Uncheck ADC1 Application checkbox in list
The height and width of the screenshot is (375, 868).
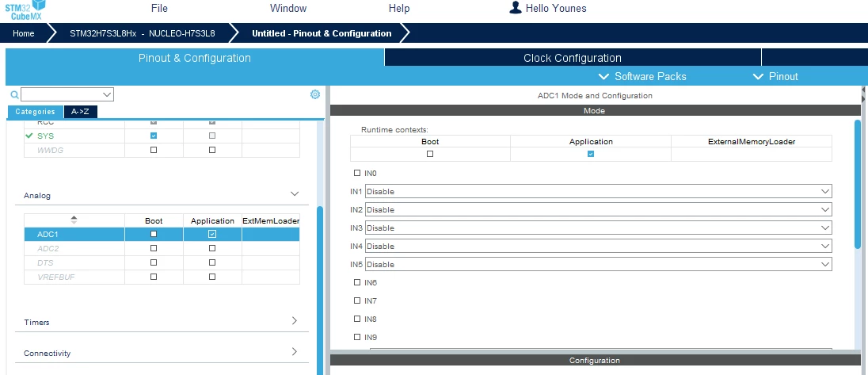click(x=212, y=235)
